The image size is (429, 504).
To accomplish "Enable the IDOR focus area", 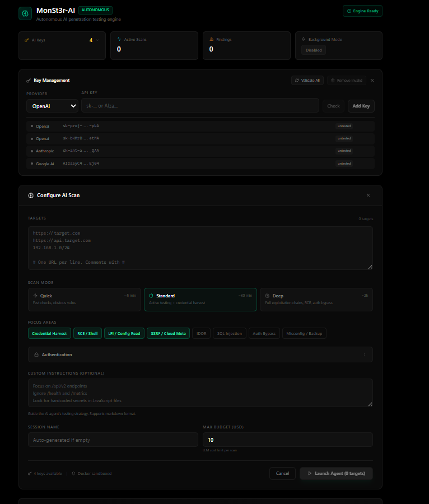I will (x=202, y=333).
